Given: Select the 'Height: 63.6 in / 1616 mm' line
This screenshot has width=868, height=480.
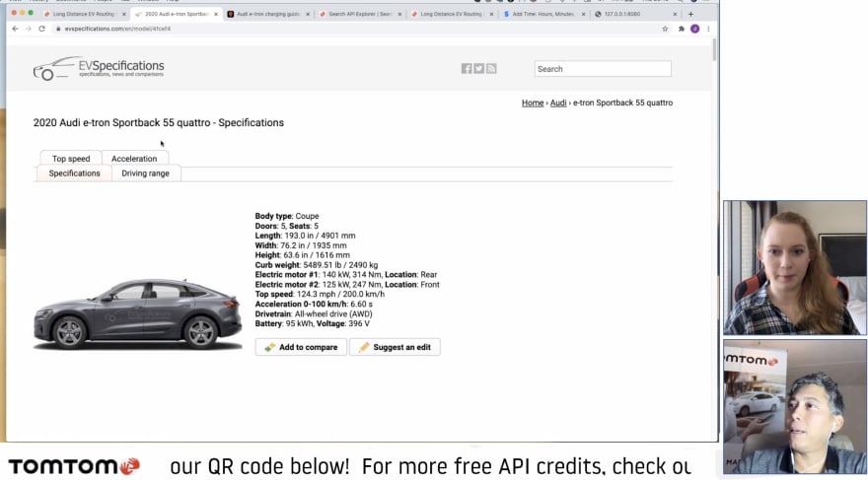Looking at the screenshot, I should point(302,255).
